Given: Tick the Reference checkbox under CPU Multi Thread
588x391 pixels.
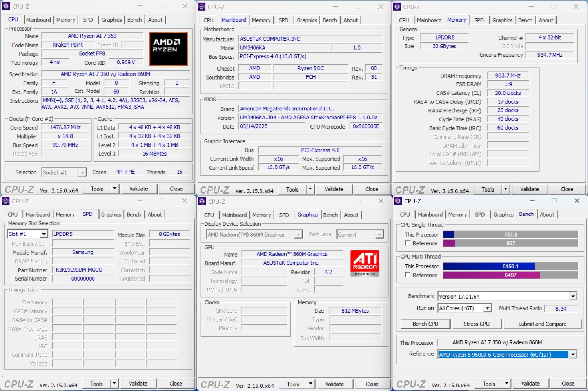Looking at the screenshot, I should coord(408,275).
